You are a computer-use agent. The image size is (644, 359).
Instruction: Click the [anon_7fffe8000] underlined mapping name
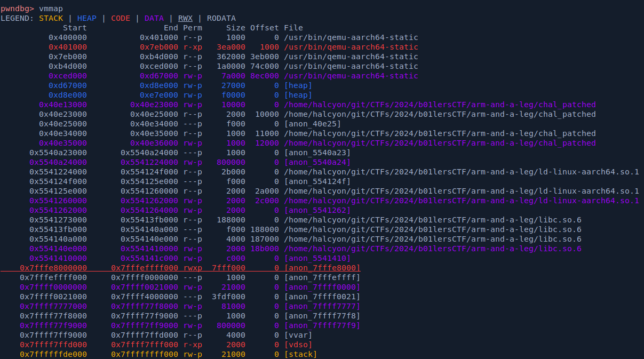(x=322, y=268)
